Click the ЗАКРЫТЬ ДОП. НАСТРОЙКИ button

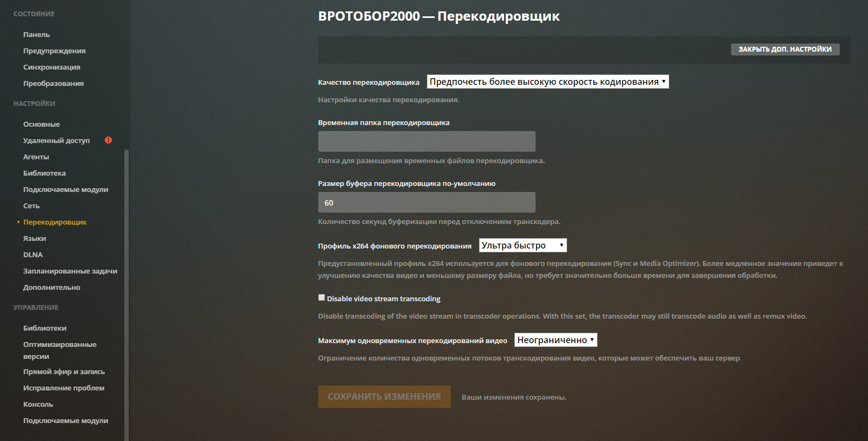click(x=785, y=49)
